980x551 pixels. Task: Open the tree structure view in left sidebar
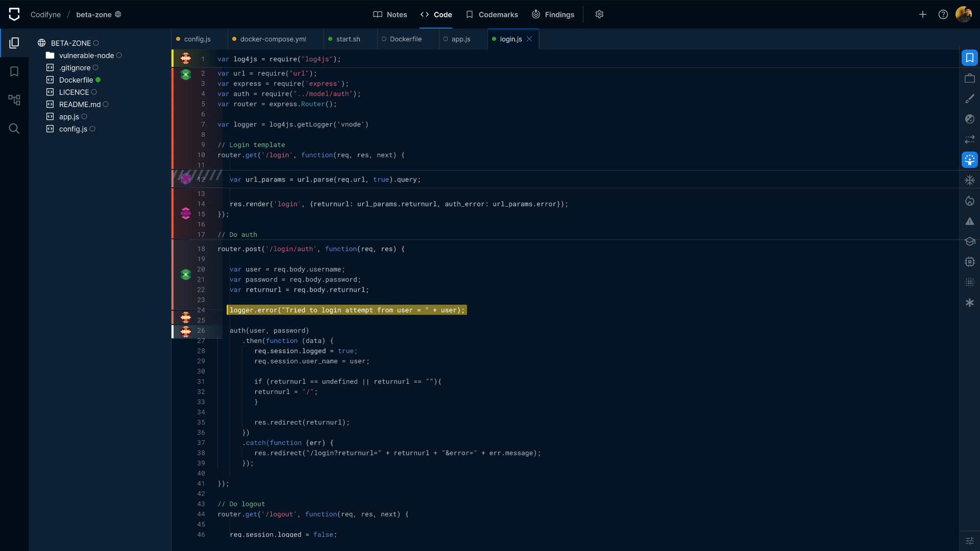click(14, 100)
